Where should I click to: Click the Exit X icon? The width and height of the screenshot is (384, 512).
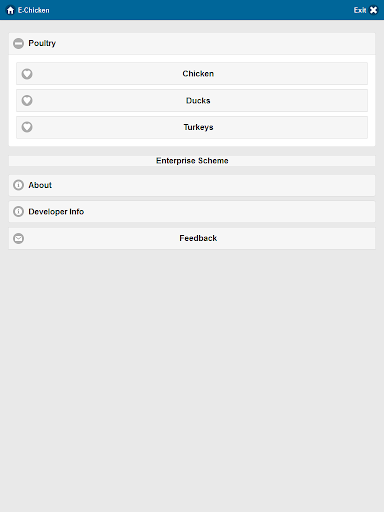click(x=374, y=10)
